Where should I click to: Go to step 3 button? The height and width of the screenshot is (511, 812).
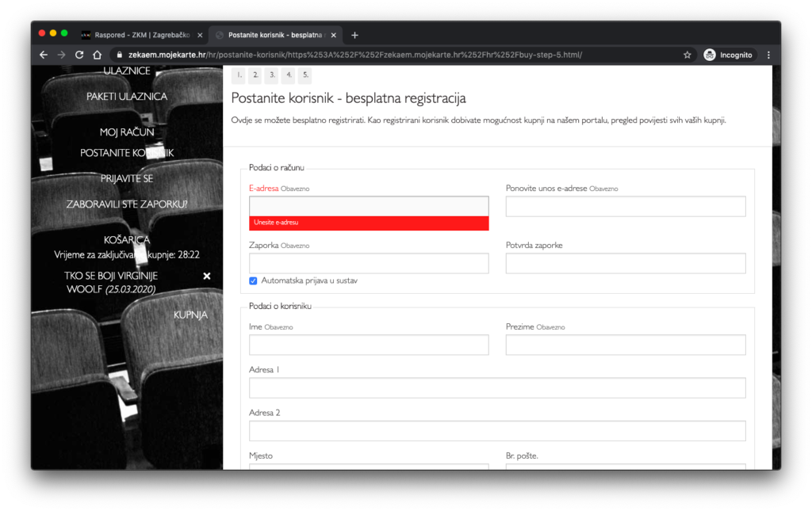pos(271,75)
